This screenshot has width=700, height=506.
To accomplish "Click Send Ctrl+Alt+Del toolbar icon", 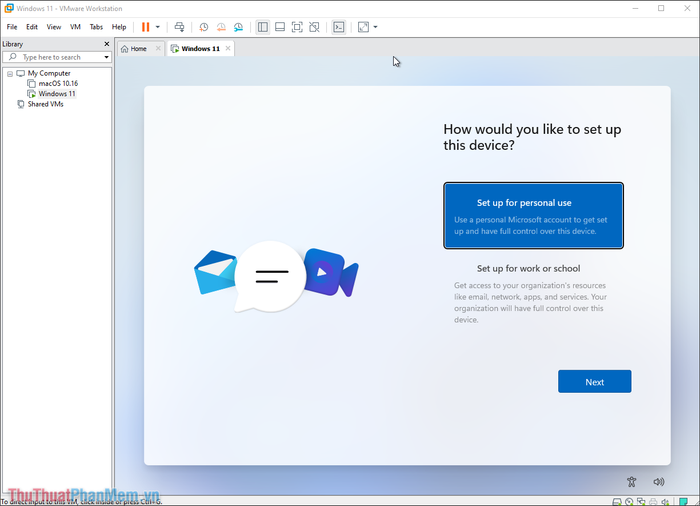I will click(x=179, y=27).
